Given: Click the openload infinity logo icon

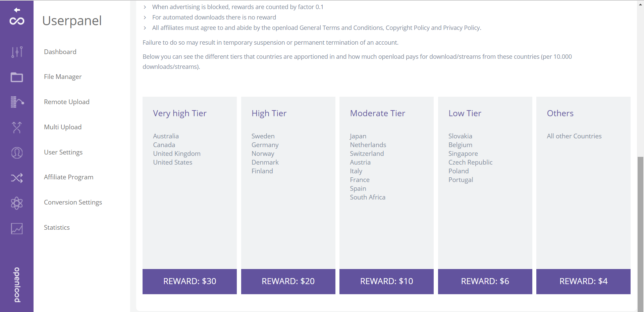Looking at the screenshot, I should click(17, 21).
